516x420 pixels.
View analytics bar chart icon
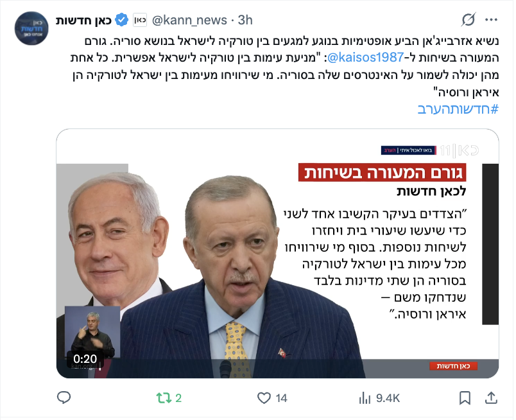365,398
